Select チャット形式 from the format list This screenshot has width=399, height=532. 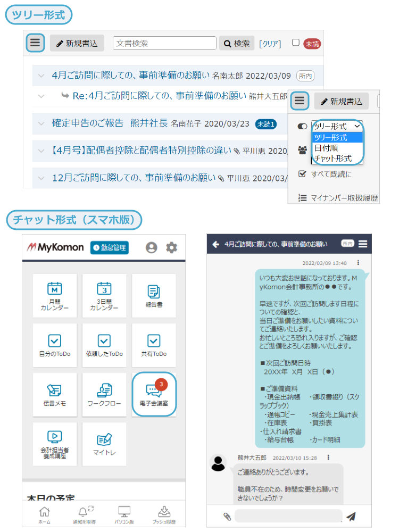[x=332, y=158]
